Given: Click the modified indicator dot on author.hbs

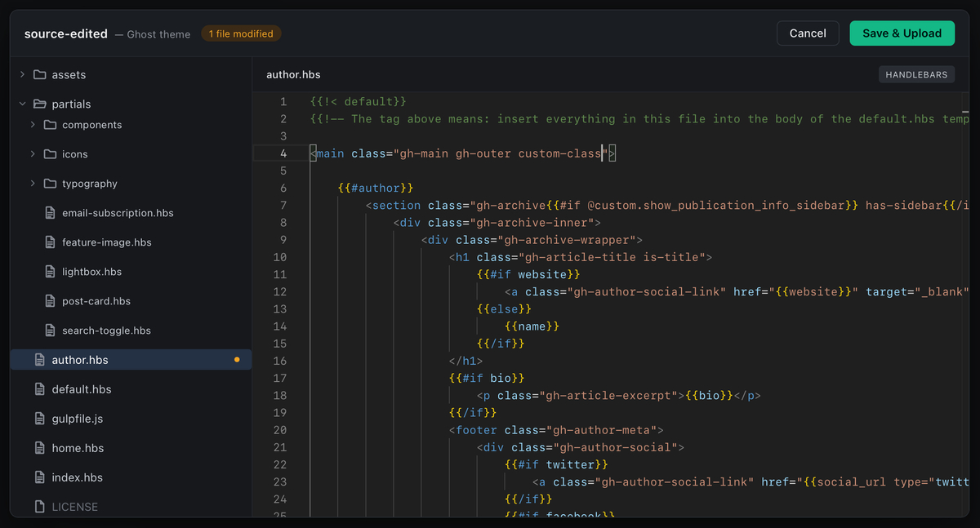Looking at the screenshot, I should [x=238, y=359].
